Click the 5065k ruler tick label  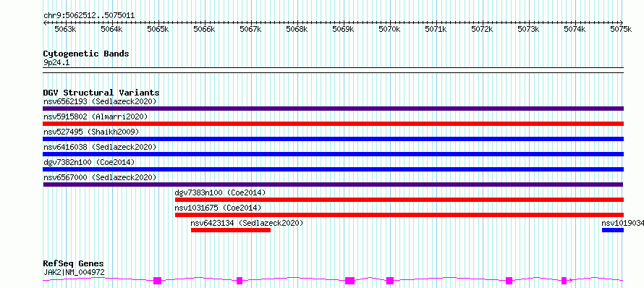(x=158, y=29)
